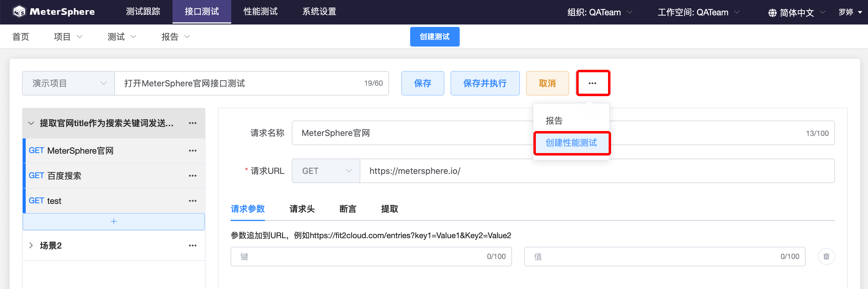Click the 取消 button
868x289 pixels.
point(547,83)
